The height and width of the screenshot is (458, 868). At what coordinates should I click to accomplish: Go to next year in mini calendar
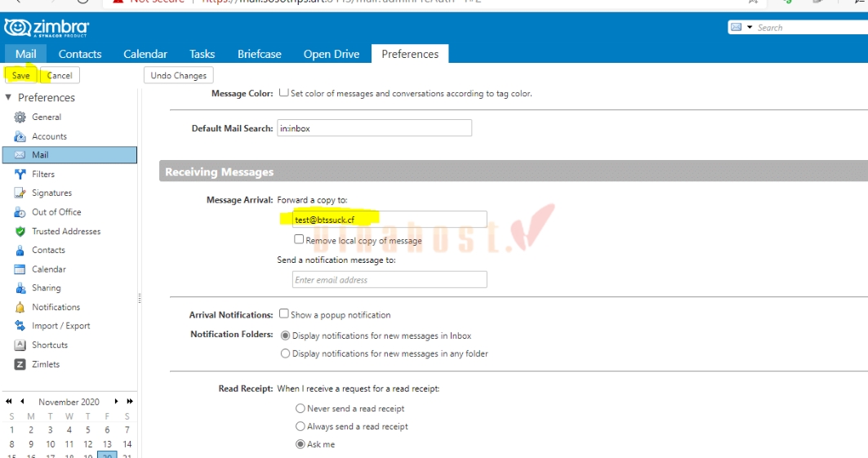(130, 402)
